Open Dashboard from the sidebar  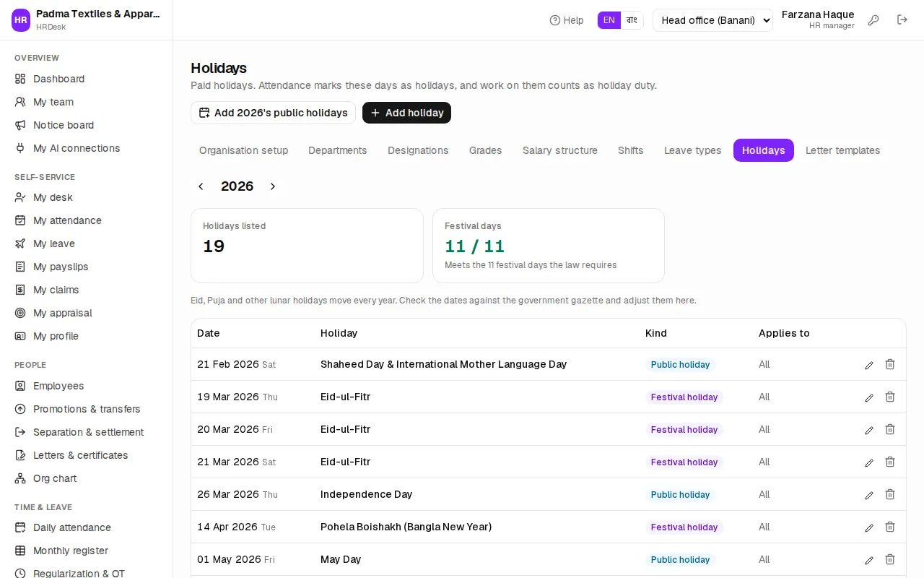tap(87, 79)
